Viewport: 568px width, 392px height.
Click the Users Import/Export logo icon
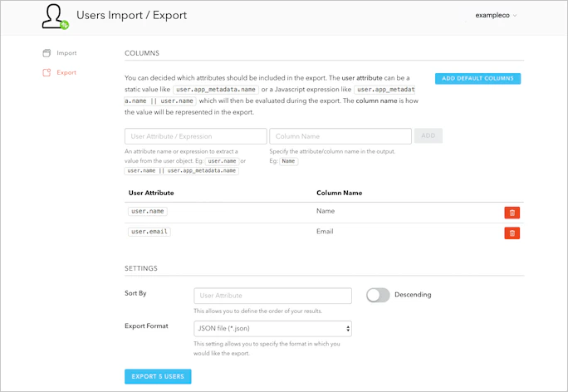(55, 17)
